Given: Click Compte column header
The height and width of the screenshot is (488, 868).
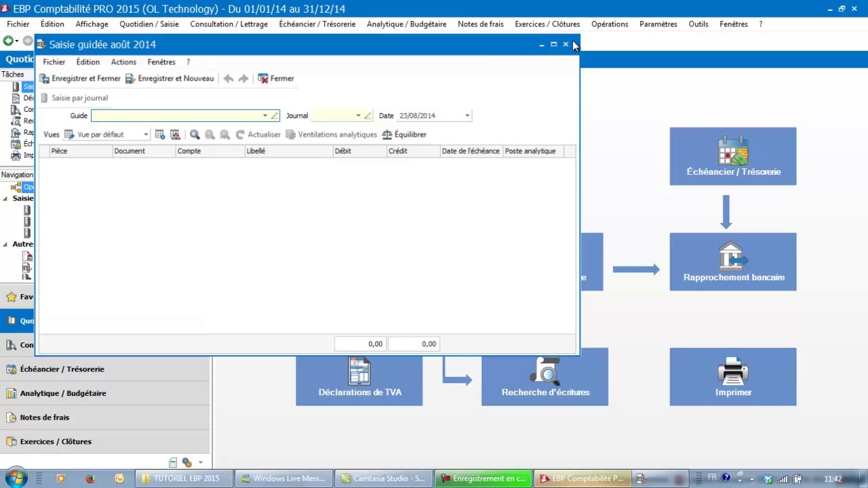Looking at the screenshot, I should click(x=210, y=151).
